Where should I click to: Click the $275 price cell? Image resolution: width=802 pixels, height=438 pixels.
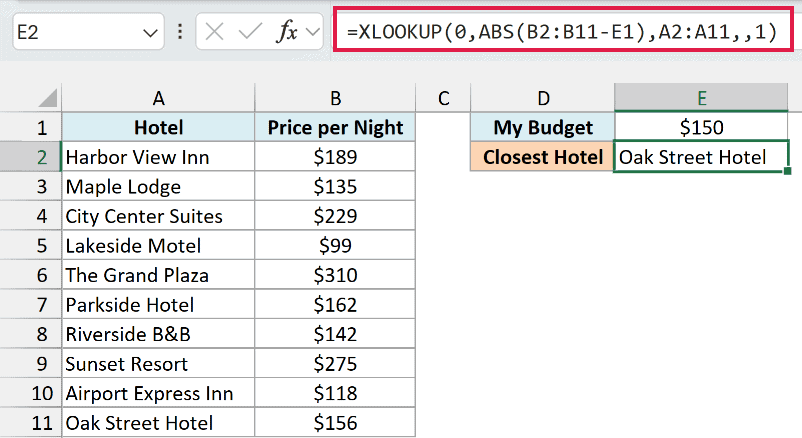[x=335, y=364]
